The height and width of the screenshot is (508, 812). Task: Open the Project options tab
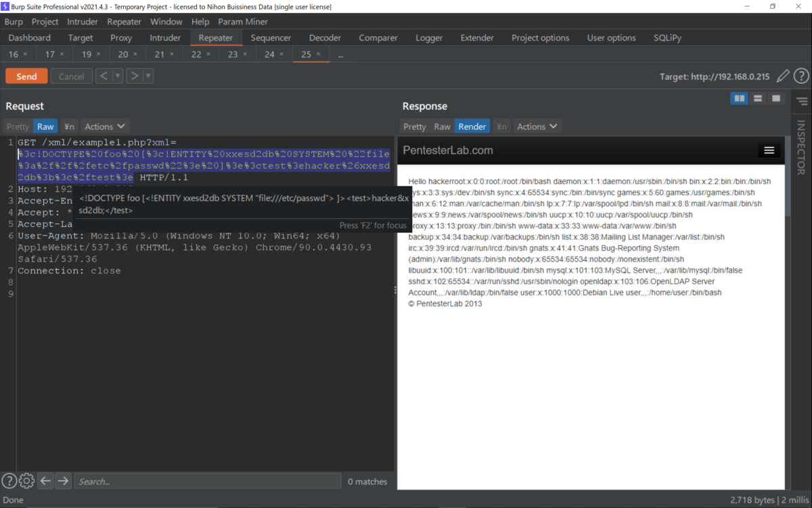pyautogui.click(x=540, y=38)
